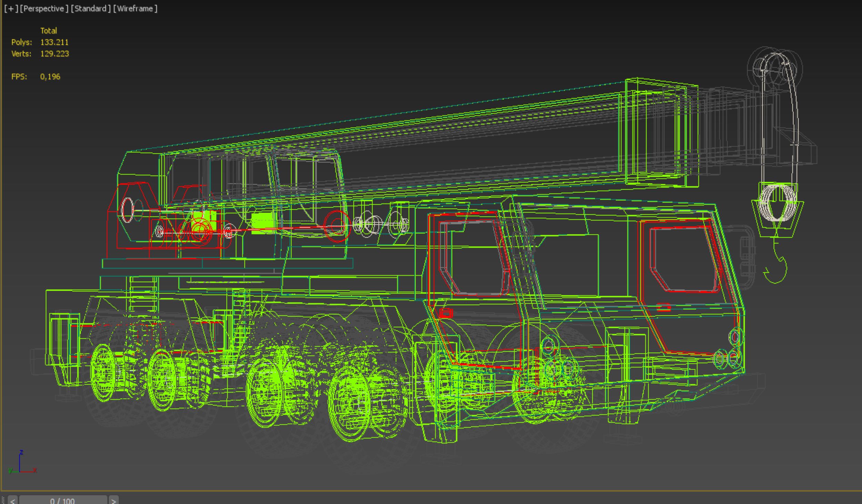This screenshot has width=862, height=504.
Task: Select the solid green box in operator cabin
Action: pos(263,222)
